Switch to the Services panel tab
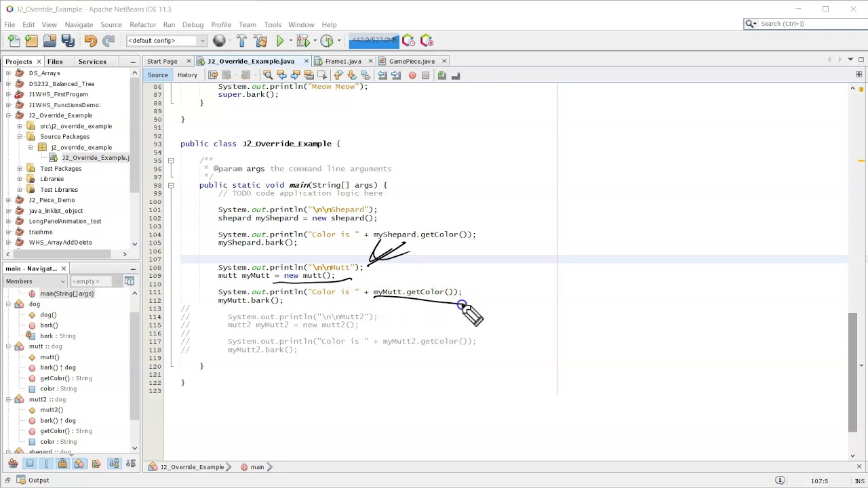The width and height of the screenshot is (868, 488). (x=92, y=62)
